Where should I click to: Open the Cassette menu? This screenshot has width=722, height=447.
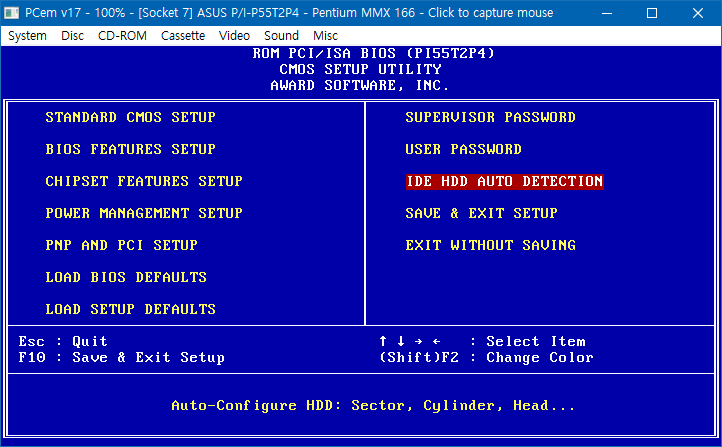point(183,35)
